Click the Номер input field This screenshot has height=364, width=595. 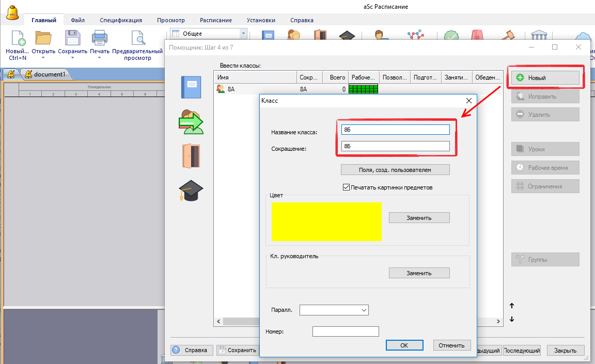click(345, 331)
